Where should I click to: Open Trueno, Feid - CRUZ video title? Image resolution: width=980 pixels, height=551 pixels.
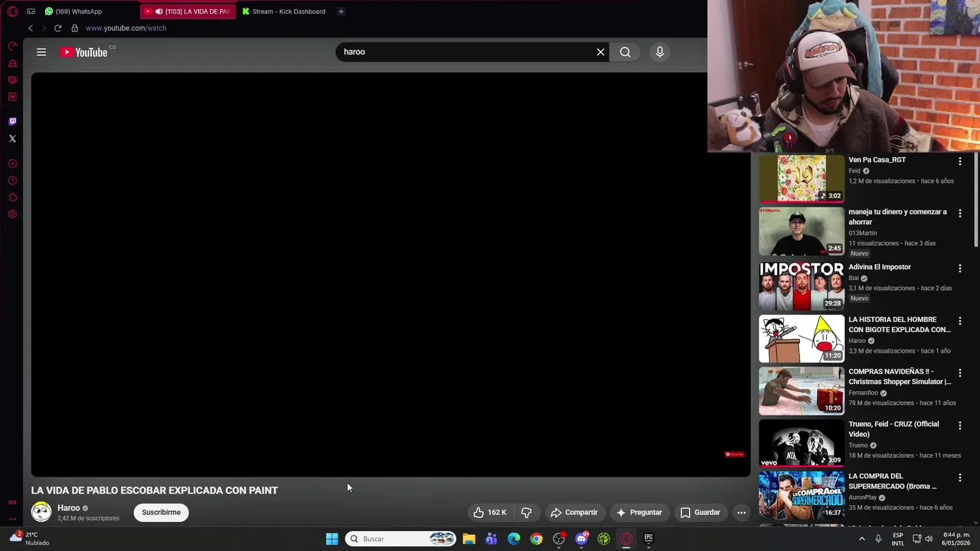coord(893,429)
